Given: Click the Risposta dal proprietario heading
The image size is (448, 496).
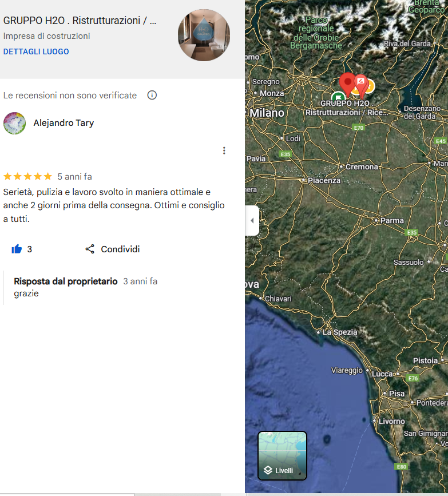Looking at the screenshot, I should (65, 281).
